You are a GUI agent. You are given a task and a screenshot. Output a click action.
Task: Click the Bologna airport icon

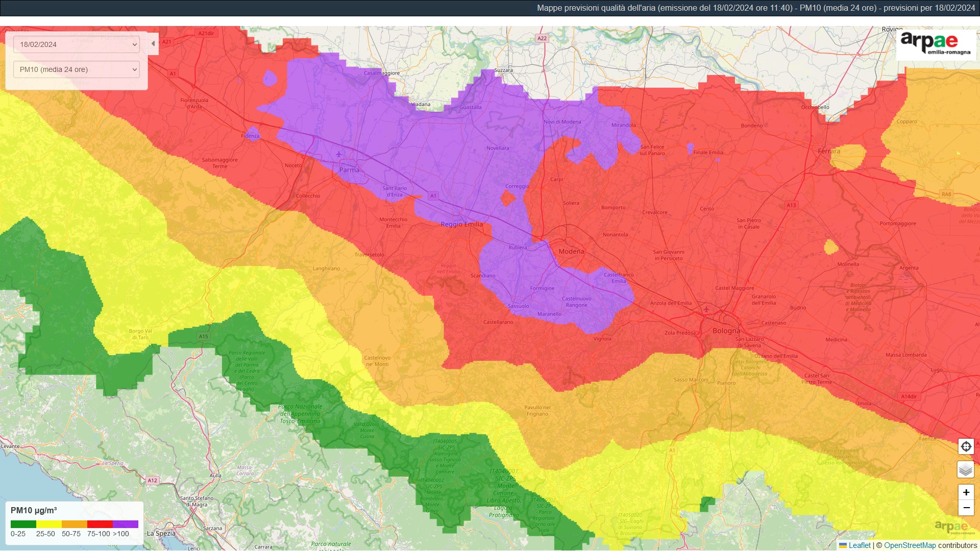[x=706, y=309]
